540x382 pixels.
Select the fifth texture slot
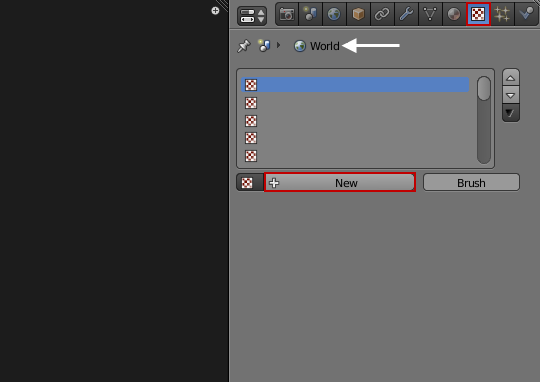click(355, 156)
